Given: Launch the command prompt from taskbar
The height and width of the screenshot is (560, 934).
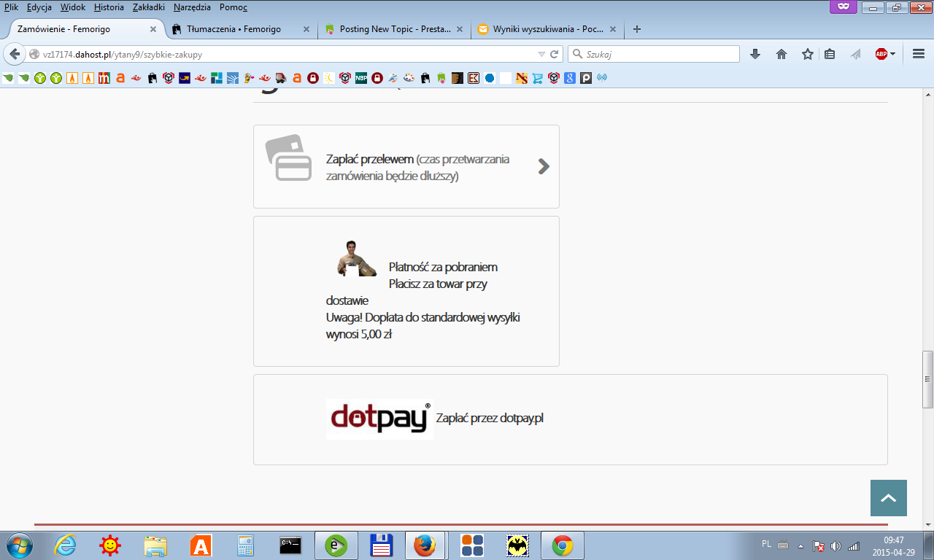Looking at the screenshot, I should pos(290,545).
